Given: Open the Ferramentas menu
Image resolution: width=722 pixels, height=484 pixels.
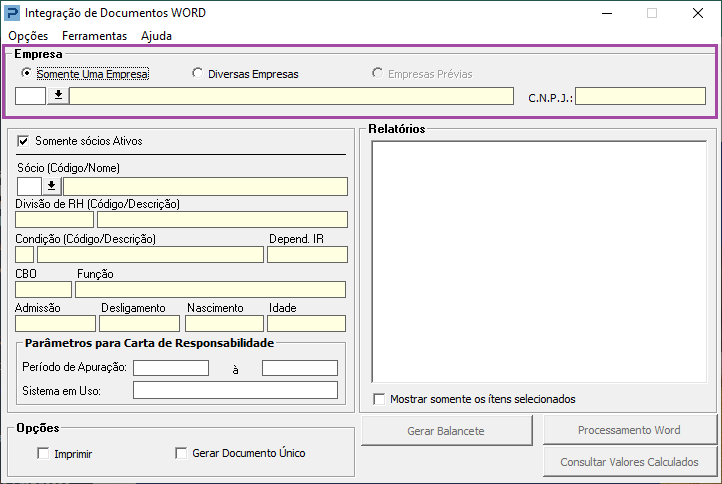Looking at the screenshot, I should (x=94, y=36).
